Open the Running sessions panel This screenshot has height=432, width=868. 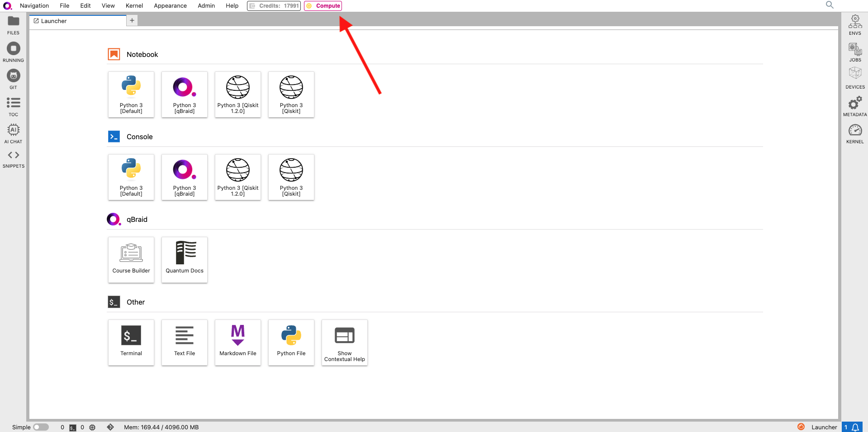pyautogui.click(x=14, y=52)
